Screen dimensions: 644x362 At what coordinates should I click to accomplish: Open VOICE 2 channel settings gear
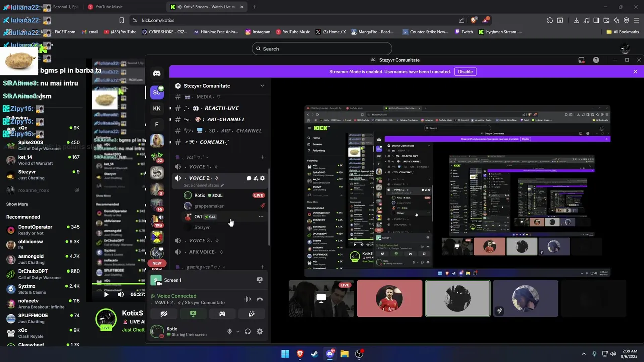tap(262, 178)
